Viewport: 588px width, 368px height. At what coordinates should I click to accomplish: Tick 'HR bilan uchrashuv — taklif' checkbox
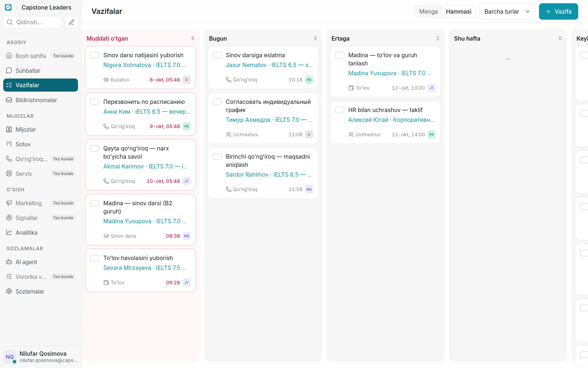point(340,110)
